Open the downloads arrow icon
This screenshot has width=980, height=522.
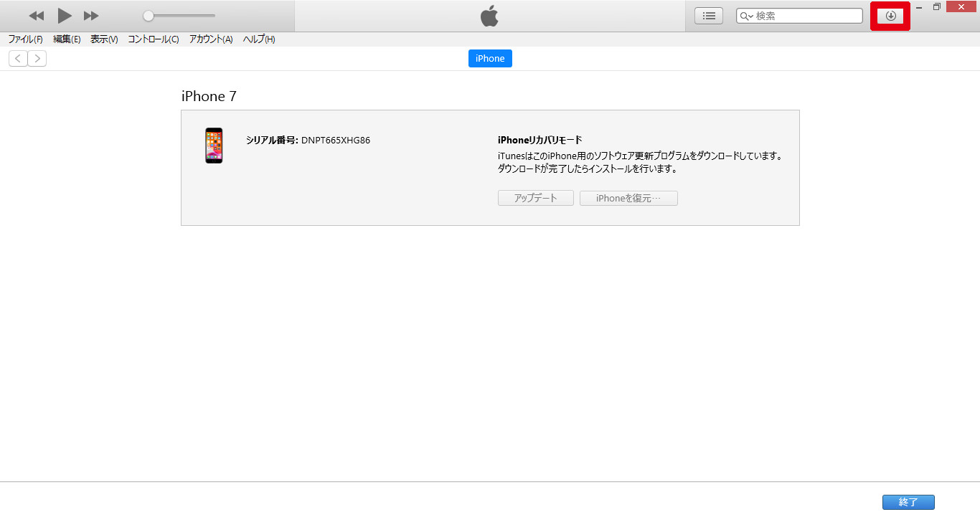pos(890,16)
